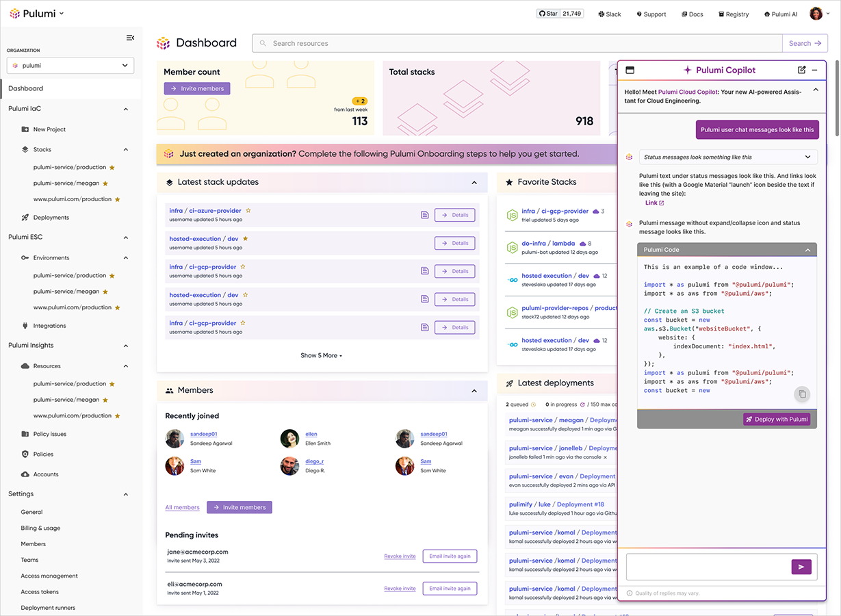Send the Copilot chat message

pyautogui.click(x=801, y=567)
